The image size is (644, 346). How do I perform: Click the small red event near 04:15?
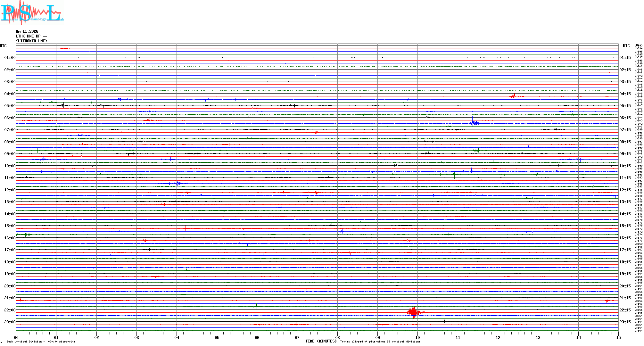tap(513, 96)
